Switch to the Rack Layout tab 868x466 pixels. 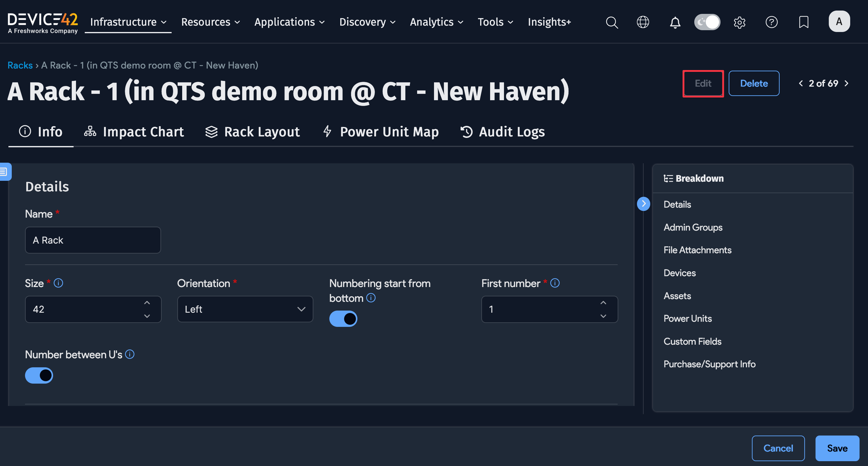pyautogui.click(x=253, y=132)
